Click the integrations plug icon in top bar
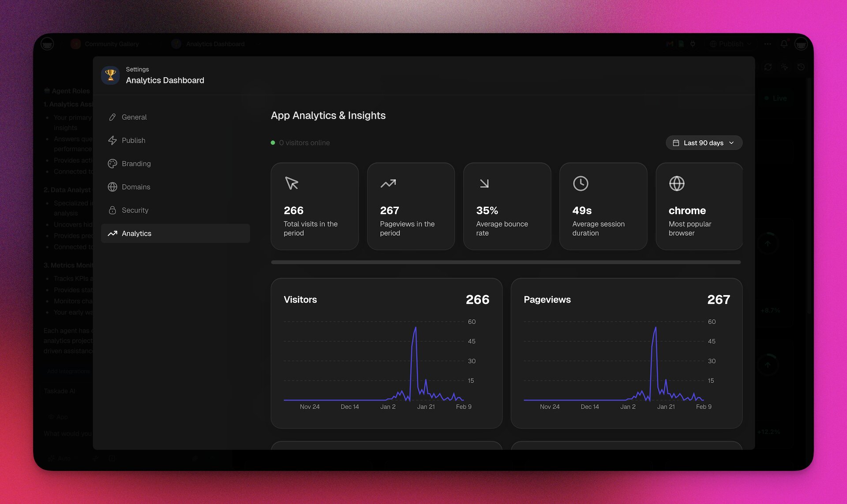The width and height of the screenshot is (847, 504). pyautogui.click(x=693, y=44)
